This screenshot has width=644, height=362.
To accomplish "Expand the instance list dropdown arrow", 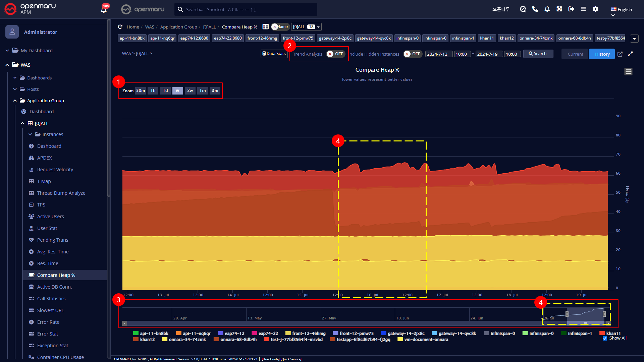I will tap(634, 39).
